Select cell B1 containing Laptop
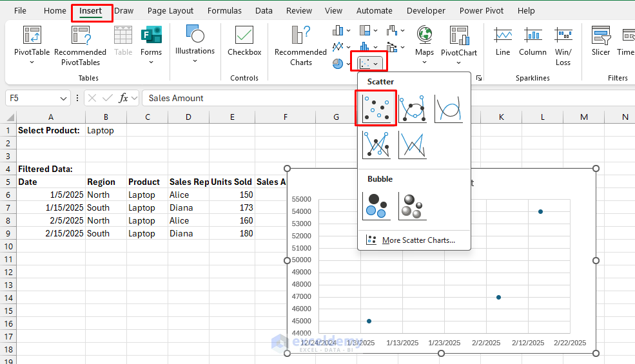The width and height of the screenshot is (635, 364). [106, 130]
